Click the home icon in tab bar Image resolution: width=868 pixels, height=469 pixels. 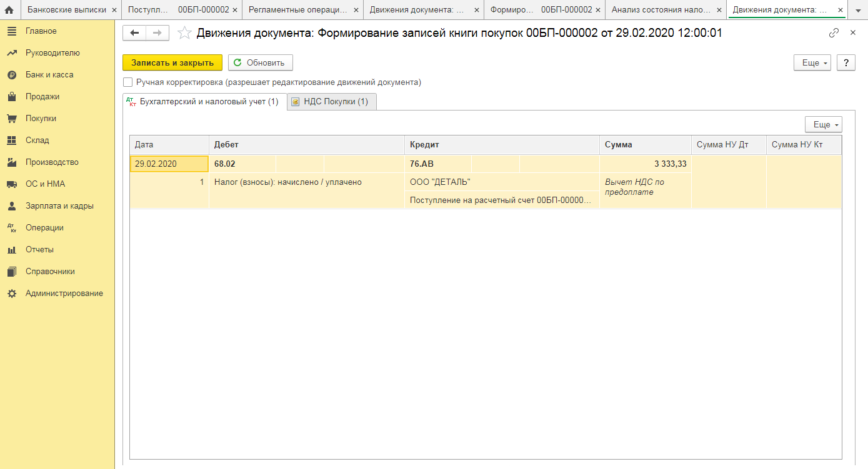click(9, 10)
